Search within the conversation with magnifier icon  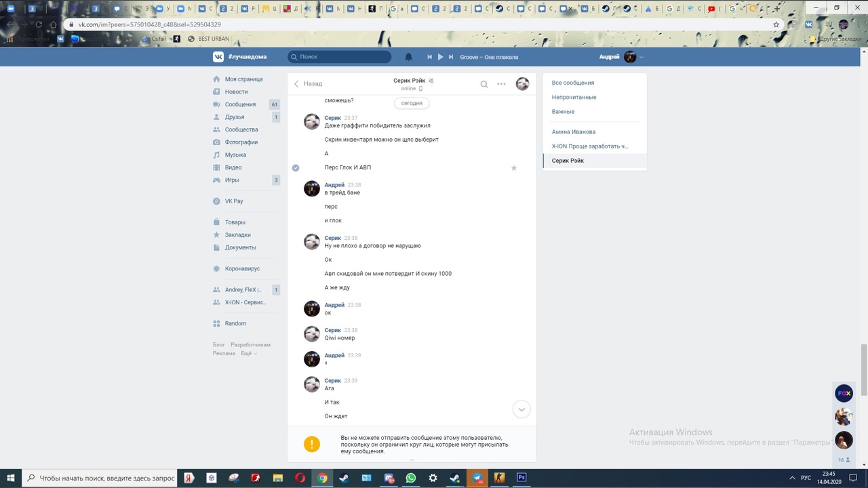[x=484, y=84]
